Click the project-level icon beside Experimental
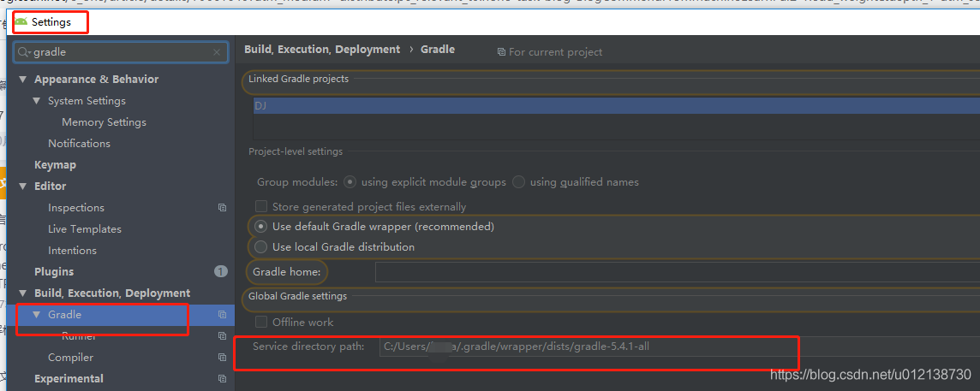Screen dimensions: 980x391 [x=222, y=378]
